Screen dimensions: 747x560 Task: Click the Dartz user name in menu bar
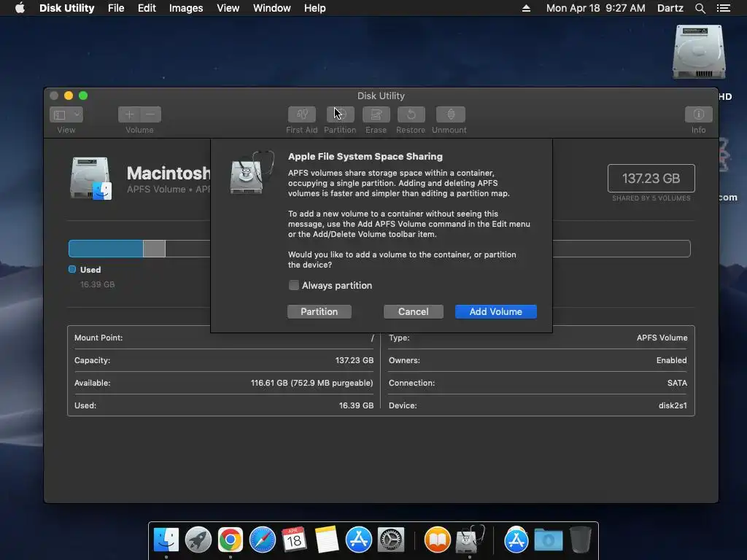(670, 8)
